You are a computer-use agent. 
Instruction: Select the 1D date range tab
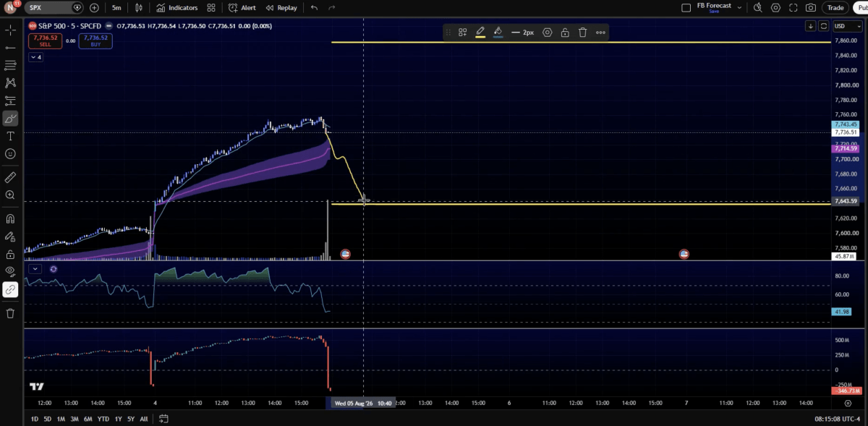pyautogui.click(x=35, y=419)
